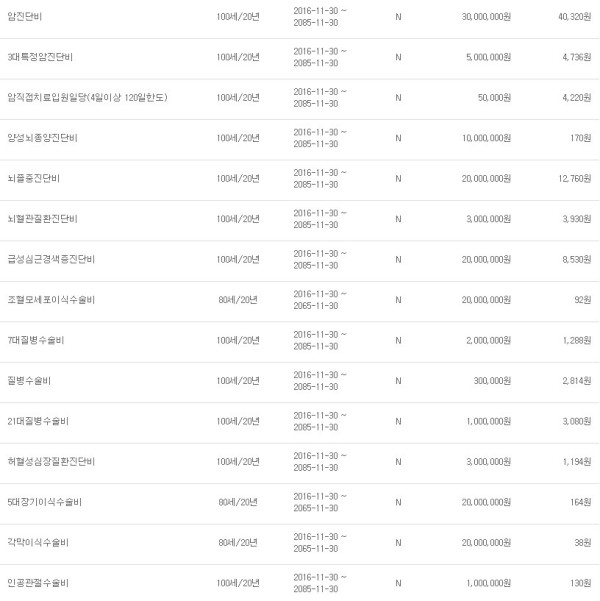Screen dimensions: 600x601
Task: Click the 질병수술비 coverage name
Action: point(29,381)
